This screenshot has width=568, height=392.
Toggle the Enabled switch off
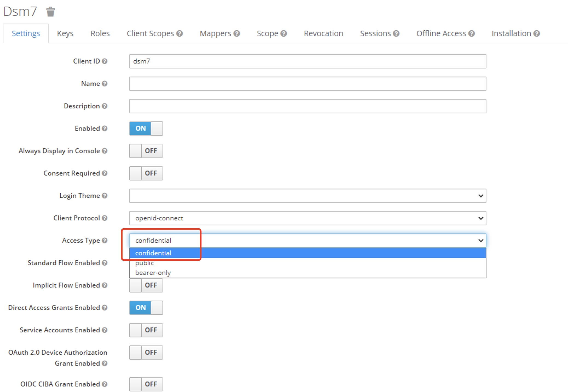[146, 128]
